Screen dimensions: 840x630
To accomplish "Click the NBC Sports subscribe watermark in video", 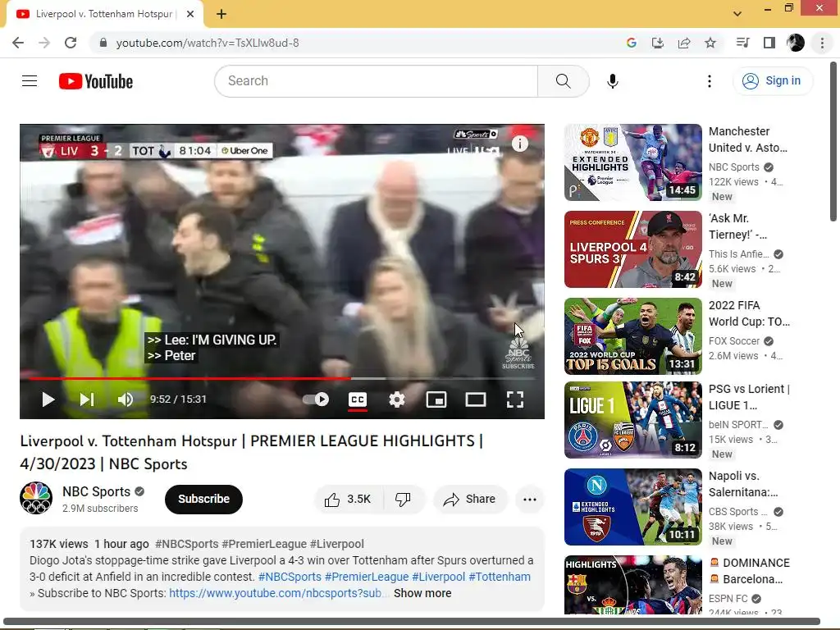I will point(518,354).
